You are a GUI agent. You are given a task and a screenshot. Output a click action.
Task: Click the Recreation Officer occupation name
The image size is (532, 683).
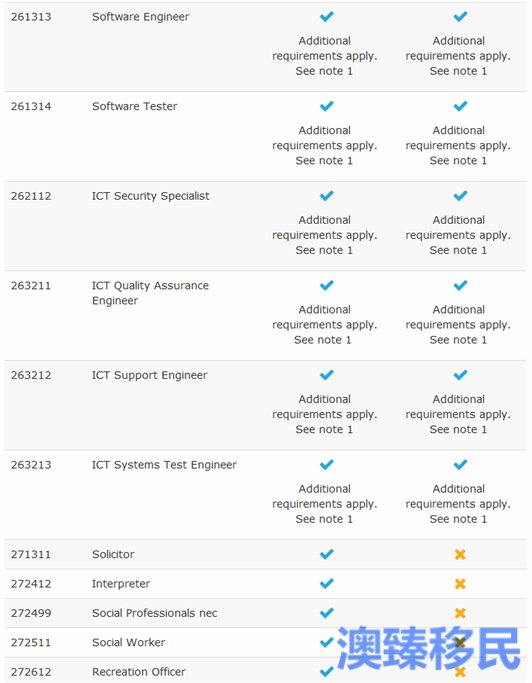(x=139, y=672)
